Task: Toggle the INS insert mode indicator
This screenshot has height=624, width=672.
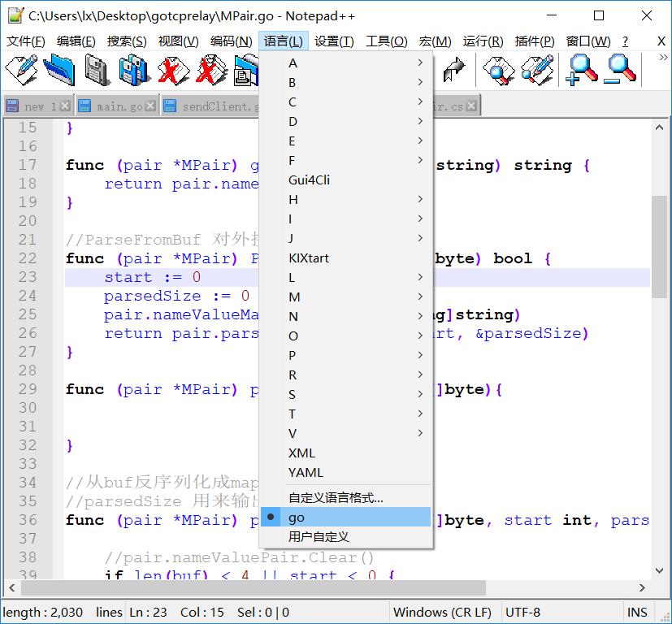Action: click(637, 612)
